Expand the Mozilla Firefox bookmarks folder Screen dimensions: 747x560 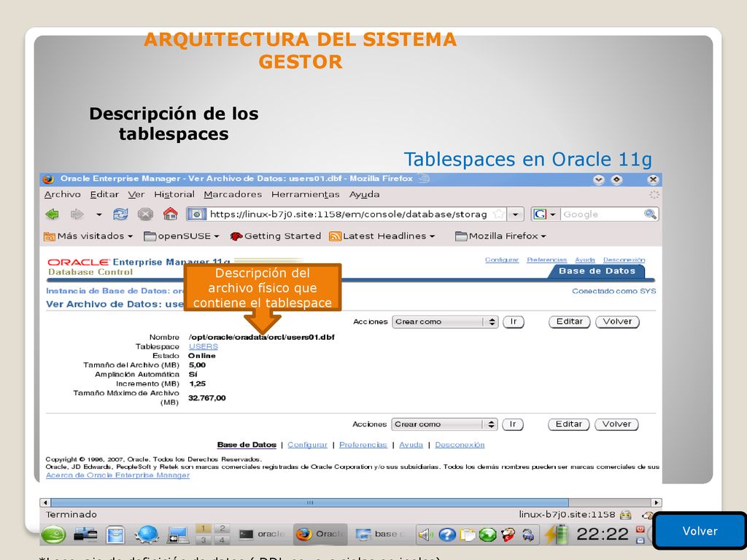click(500, 236)
